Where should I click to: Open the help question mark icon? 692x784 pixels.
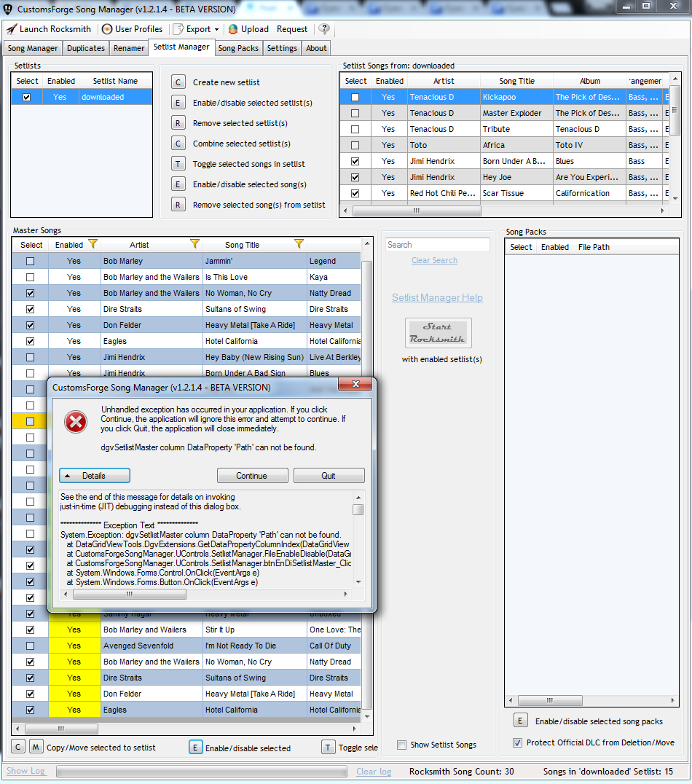[324, 29]
